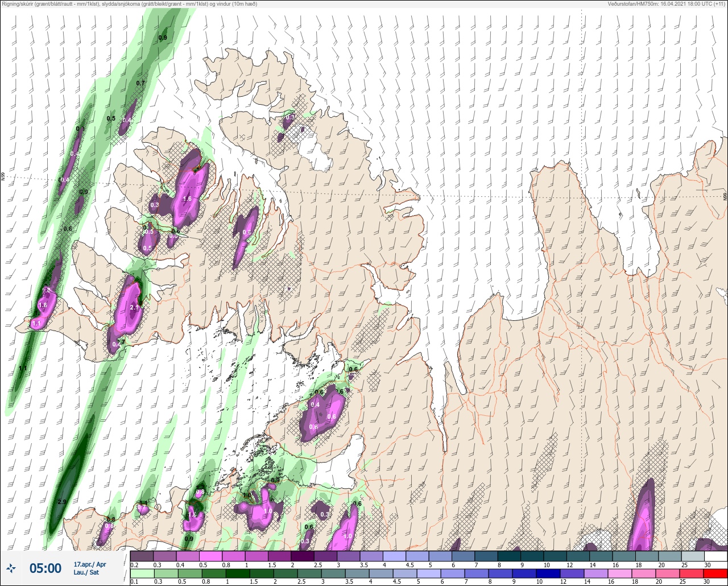Viewport: 728px width, 586px height.
Task: Pick the dusky purple swatch right of 0.2 in the top legend
Action: tap(142, 556)
